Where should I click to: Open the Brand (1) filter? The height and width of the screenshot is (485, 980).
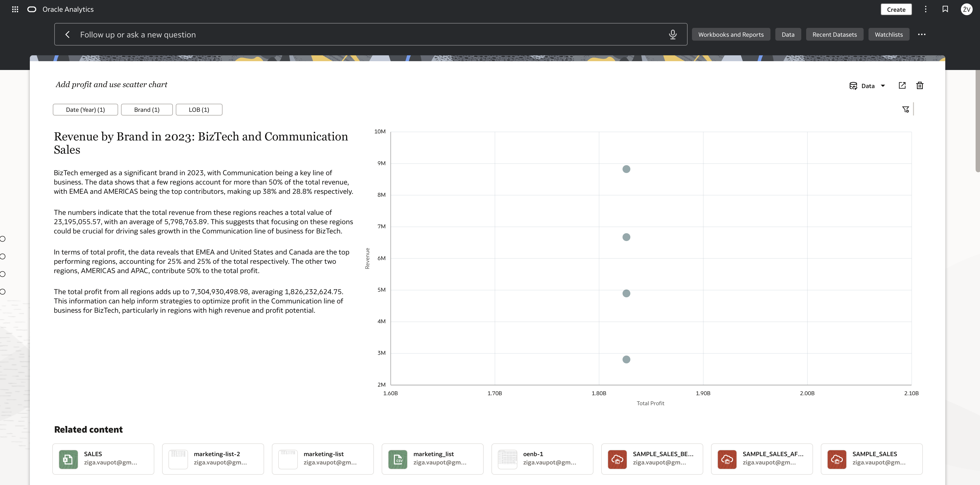click(x=147, y=110)
